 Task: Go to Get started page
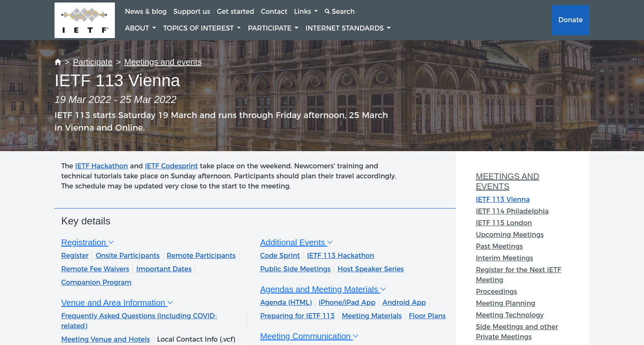coord(235,11)
